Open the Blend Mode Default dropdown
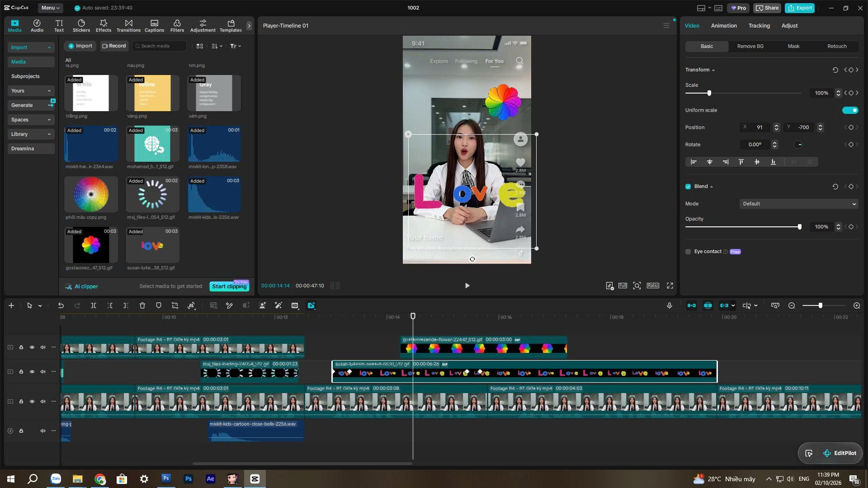 point(799,204)
